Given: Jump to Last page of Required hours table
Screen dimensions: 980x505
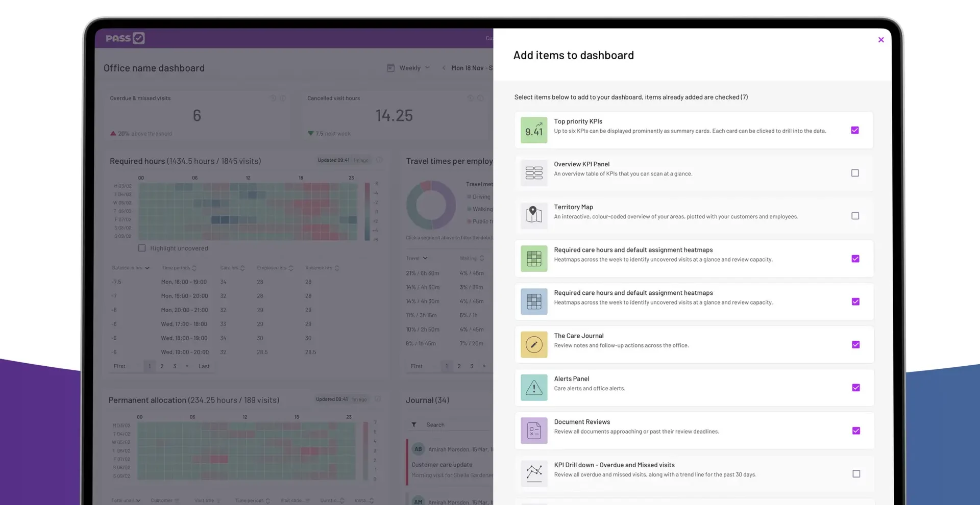Looking at the screenshot, I should 204,366.
